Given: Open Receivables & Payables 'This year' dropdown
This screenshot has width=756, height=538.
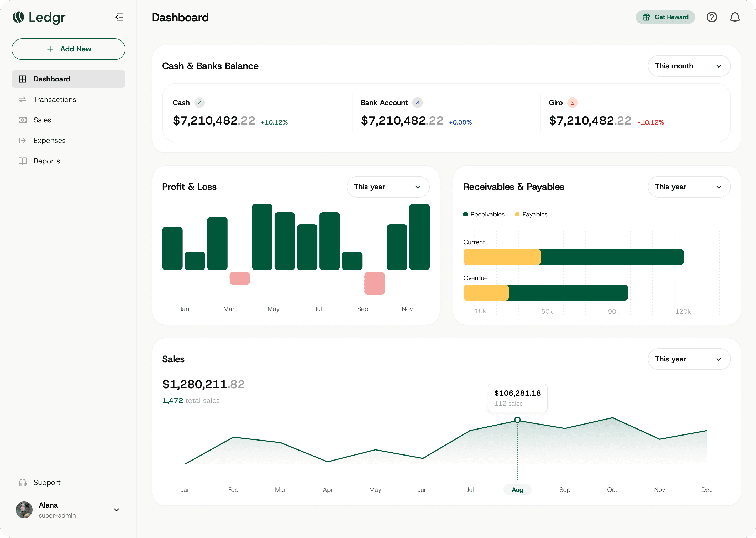Looking at the screenshot, I should click(689, 187).
